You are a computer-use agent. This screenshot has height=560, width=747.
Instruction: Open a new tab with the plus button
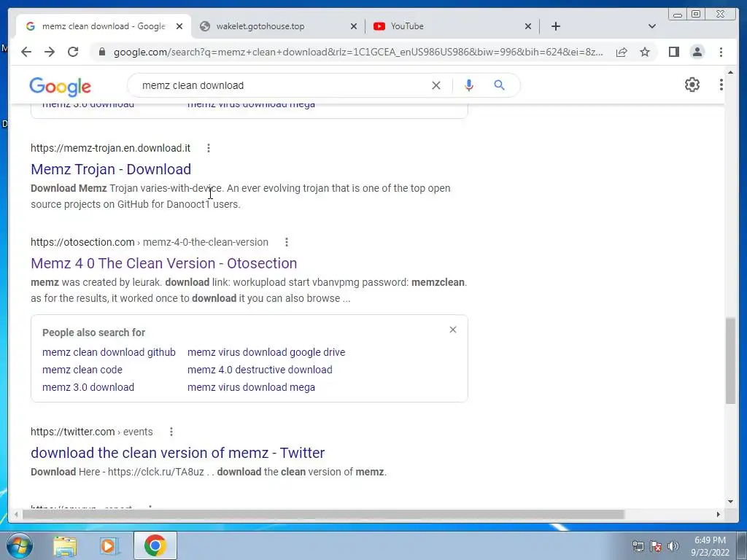click(x=555, y=26)
